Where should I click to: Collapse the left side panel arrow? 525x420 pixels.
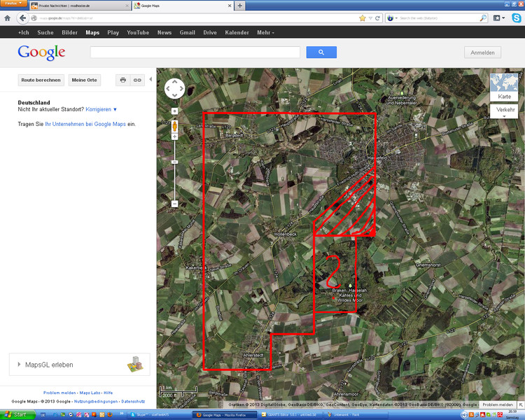click(x=150, y=79)
